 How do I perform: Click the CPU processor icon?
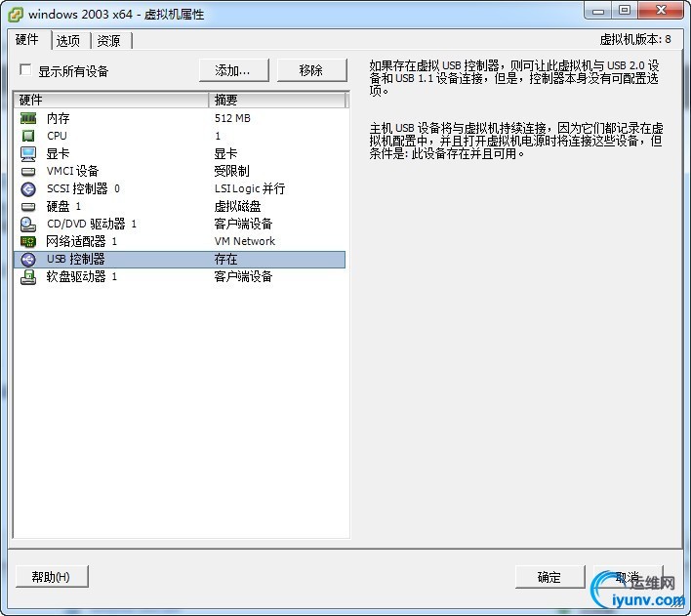click(x=28, y=136)
